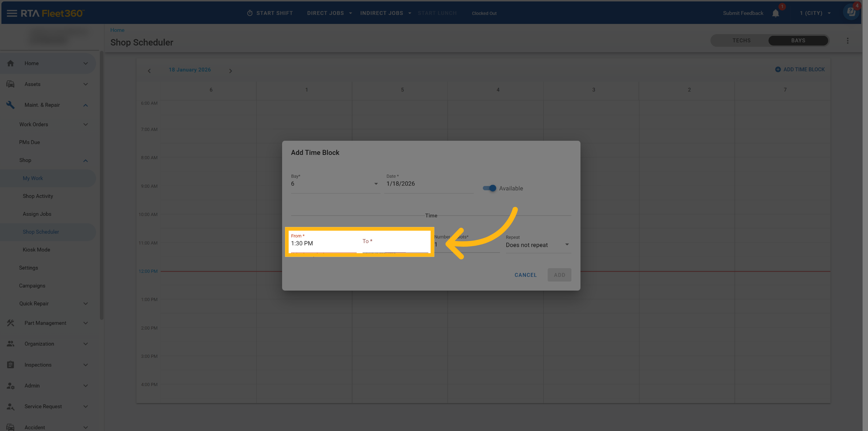Open Kiosk Mode menu item
Image resolution: width=868 pixels, height=431 pixels.
(x=36, y=250)
